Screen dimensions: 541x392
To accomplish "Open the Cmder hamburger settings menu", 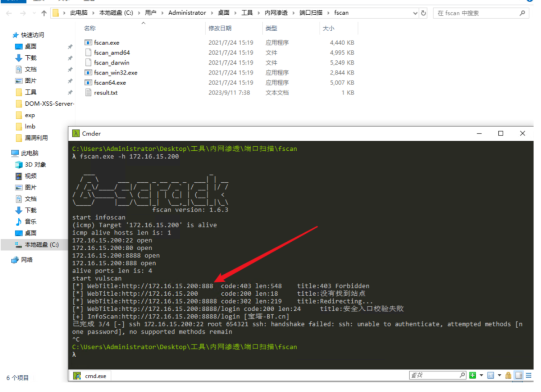I will pyautogui.click(x=528, y=375).
